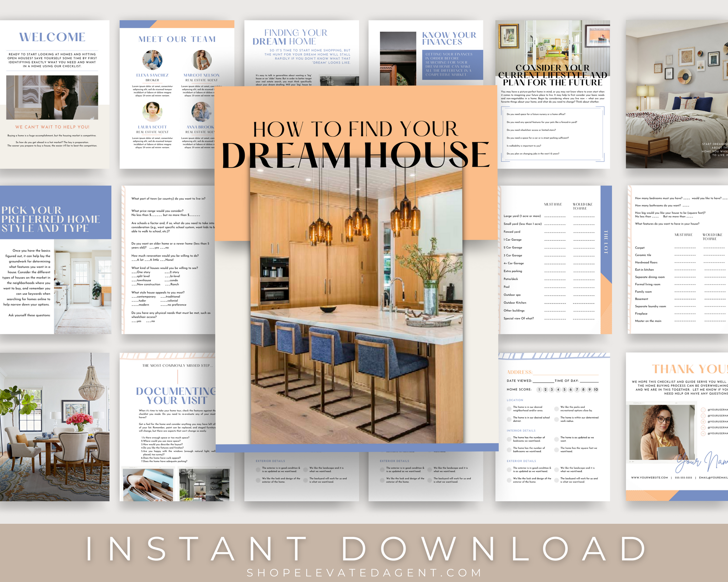
Task: Click Margot Nelson's circular profile photo
Action: 202,60
